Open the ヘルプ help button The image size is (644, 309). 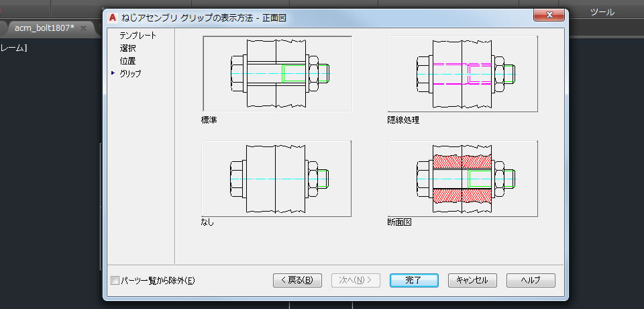(x=531, y=280)
